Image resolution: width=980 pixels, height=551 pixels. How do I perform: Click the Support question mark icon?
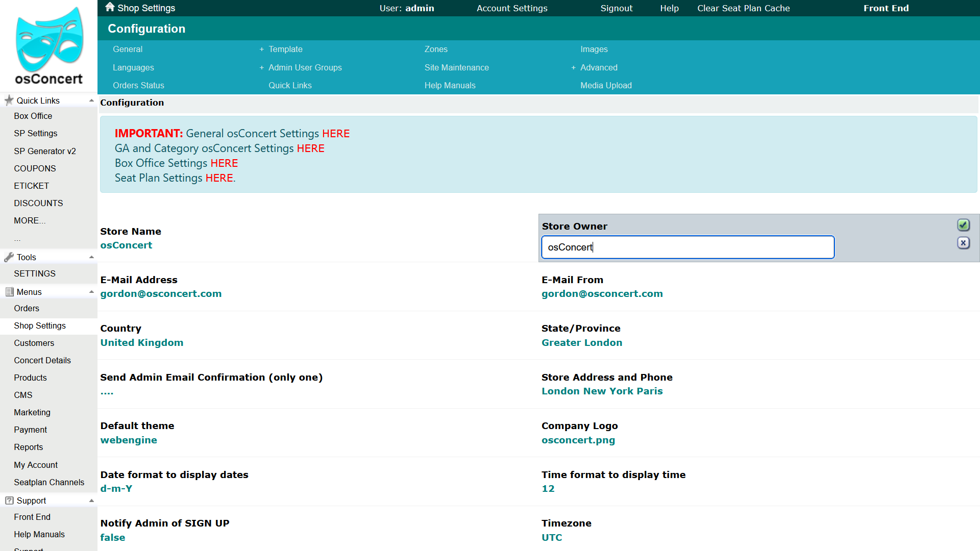point(9,500)
